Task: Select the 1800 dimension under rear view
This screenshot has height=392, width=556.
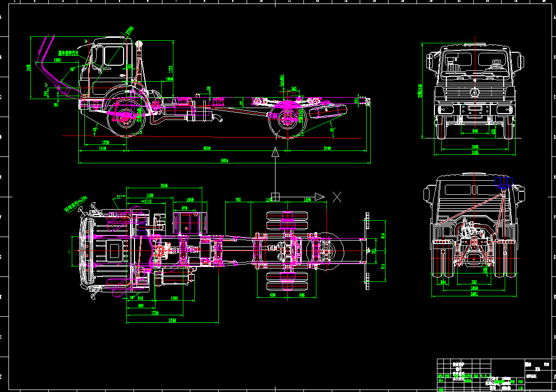Action: coord(474,288)
